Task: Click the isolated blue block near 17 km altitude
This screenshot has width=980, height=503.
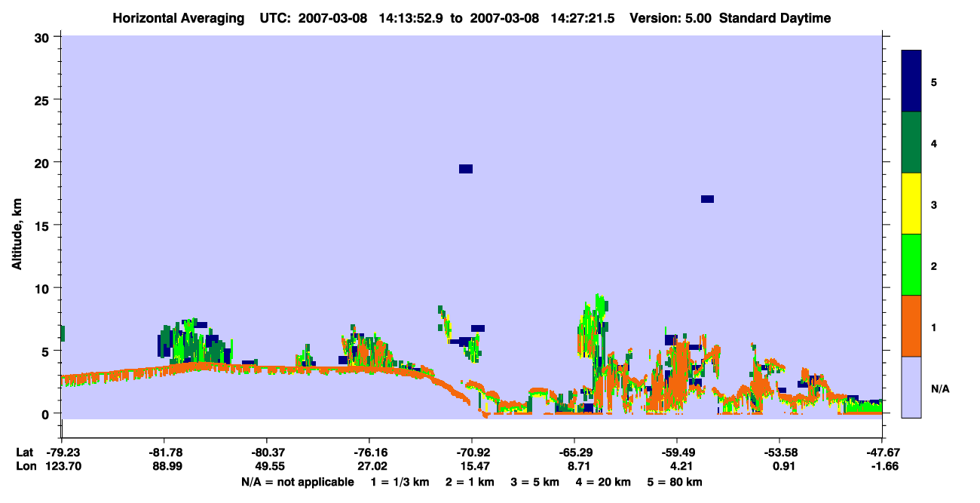Action: pos(707,199)
